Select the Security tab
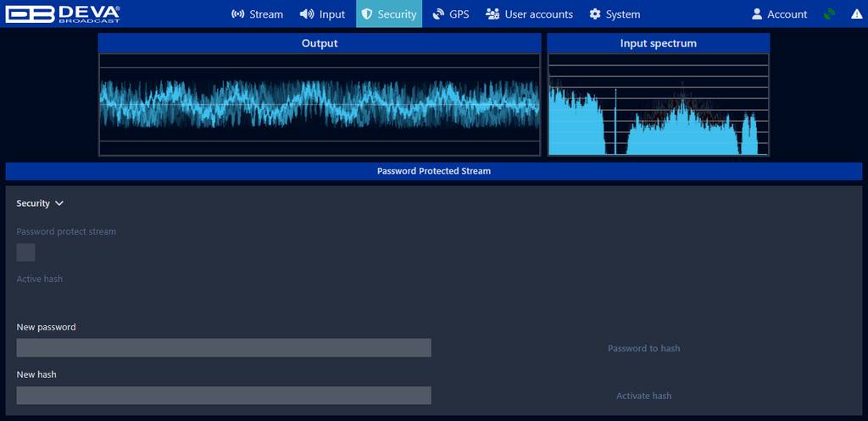This screenshot has height=421, width=868. point(388,14)
